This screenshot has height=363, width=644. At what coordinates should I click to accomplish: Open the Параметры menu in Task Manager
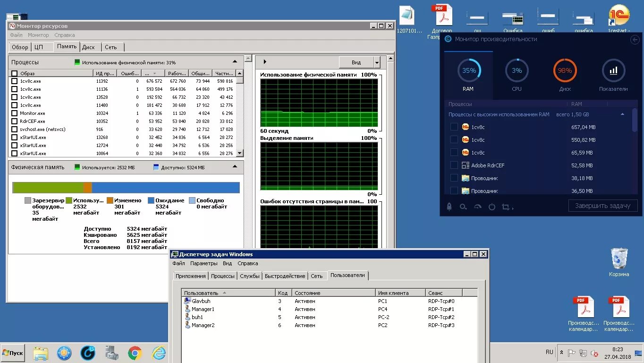click(x=203, y=263)
